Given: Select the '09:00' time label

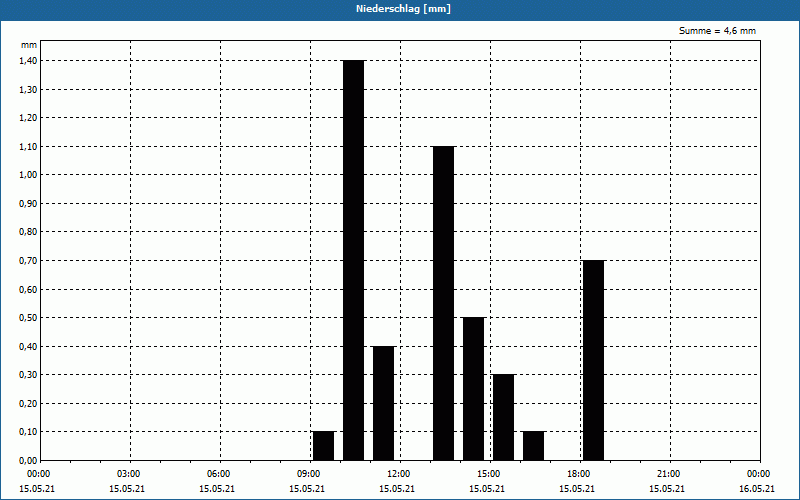Looking at the screenshot, I should (x=310, y=474).
